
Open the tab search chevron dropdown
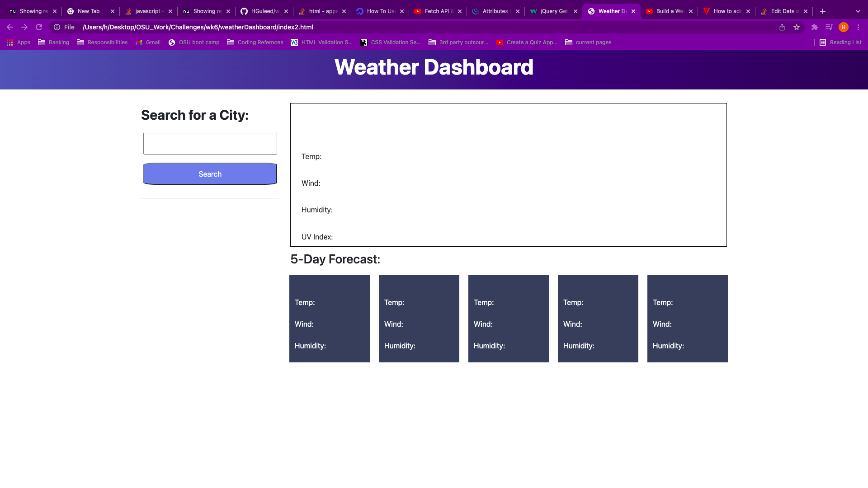pos(857,11)
